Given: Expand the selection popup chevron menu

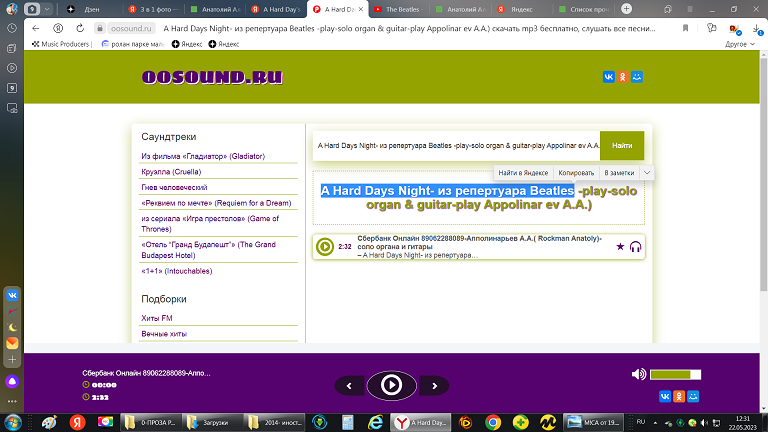Looking at the screenshot, I should tap(647, 173).
